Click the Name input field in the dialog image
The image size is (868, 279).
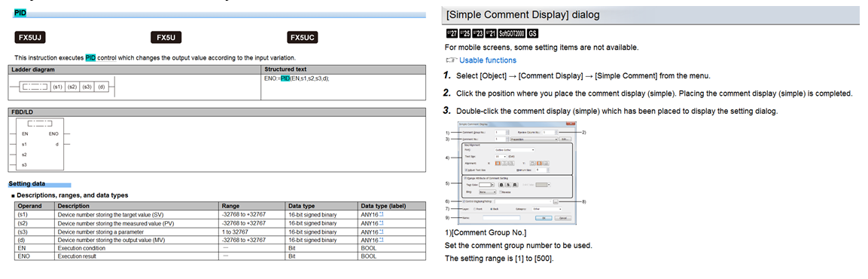pos(501,218)
